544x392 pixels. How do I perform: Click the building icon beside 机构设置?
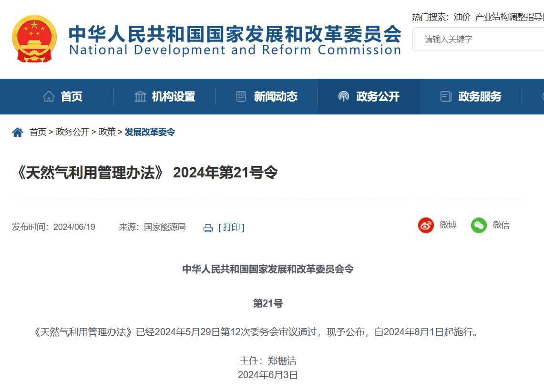click(x=140, y=96)
